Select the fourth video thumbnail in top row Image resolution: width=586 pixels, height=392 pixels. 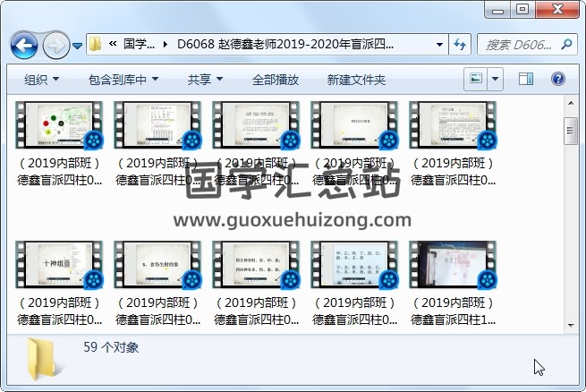(x=354, y=124)
